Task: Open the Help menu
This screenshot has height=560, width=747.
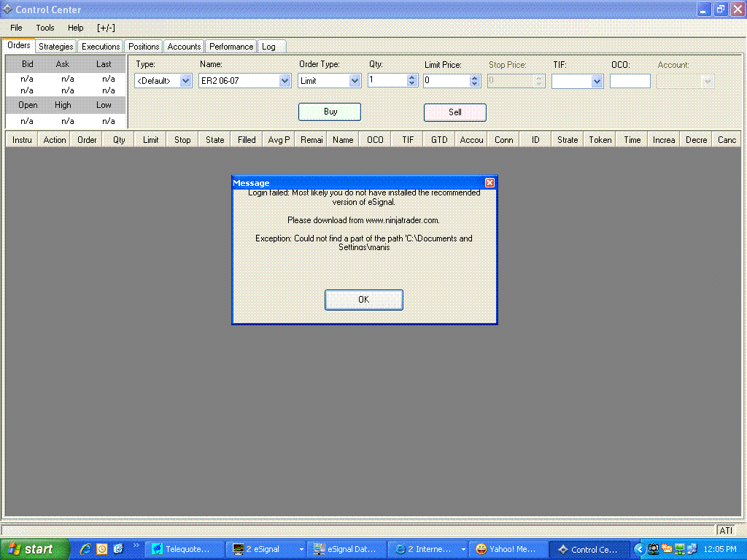Action: (x=75, y=28)
